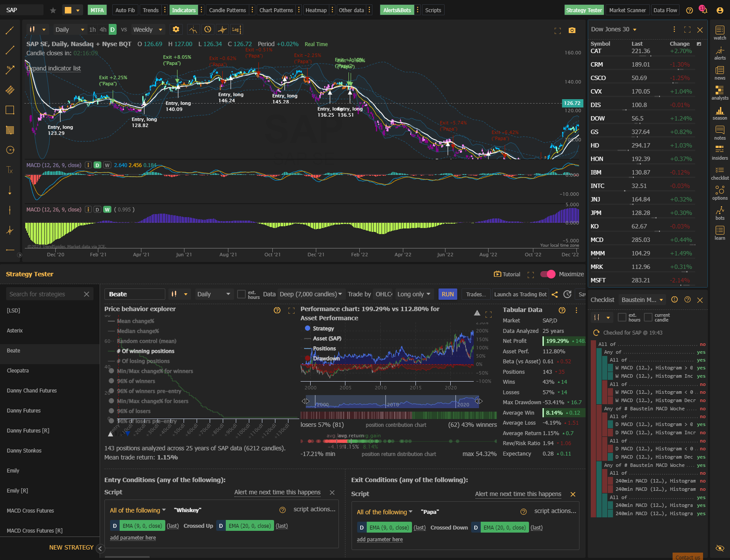Image resolution: width=730 pixels, height=560 pixels.
Task: Open chart settings gear icon
Action: pos(176,29)
